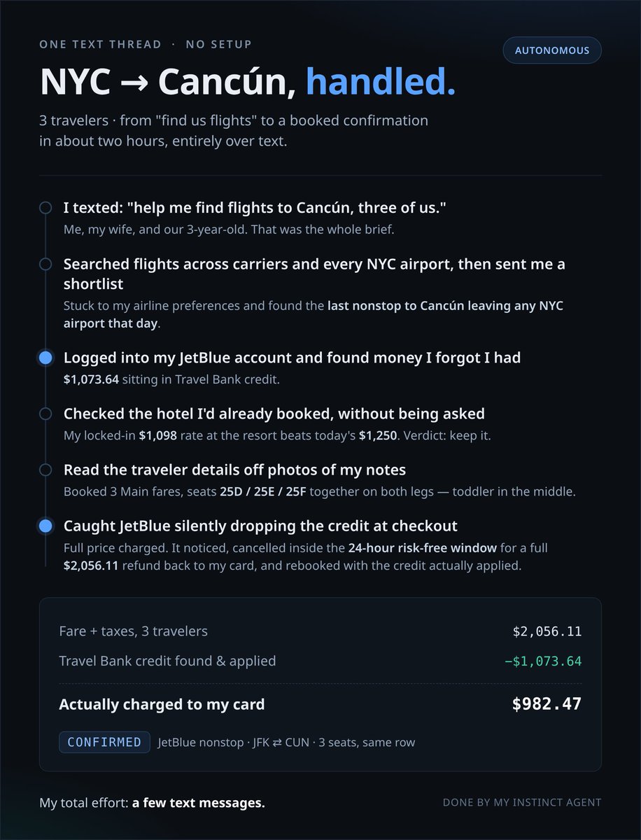Click the filled blue dot for the JetBlue account step
This screenshot has width=641, height=840.
point(45,358)
